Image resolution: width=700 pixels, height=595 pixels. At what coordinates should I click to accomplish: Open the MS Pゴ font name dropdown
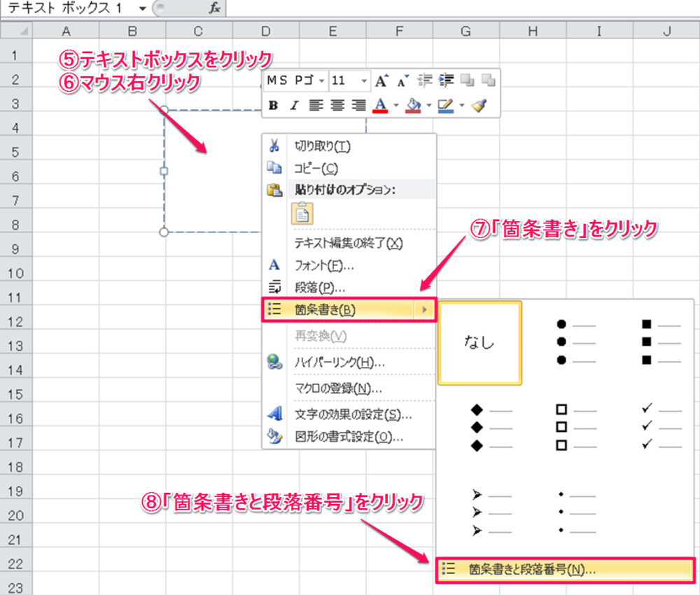[321, 81]
